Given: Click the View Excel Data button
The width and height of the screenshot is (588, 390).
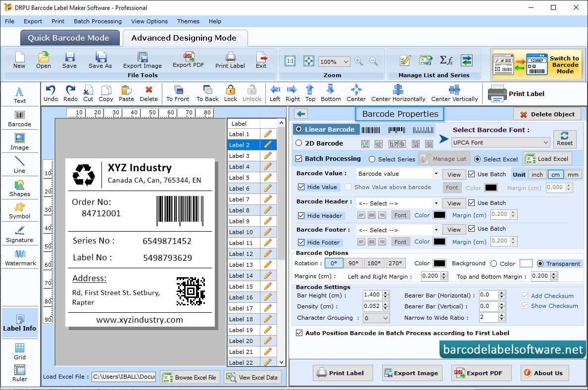Looking at the screenshot, I should 253,377.
